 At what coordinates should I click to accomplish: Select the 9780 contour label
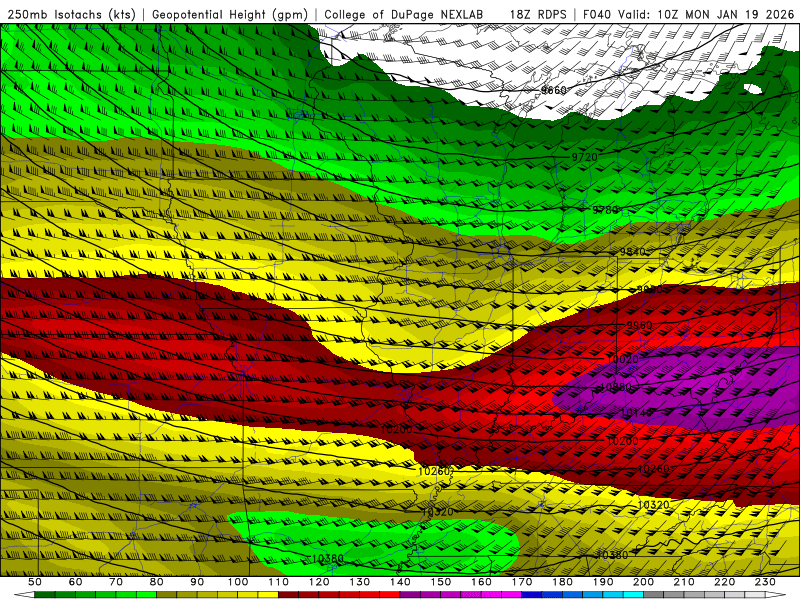[605, 210]
